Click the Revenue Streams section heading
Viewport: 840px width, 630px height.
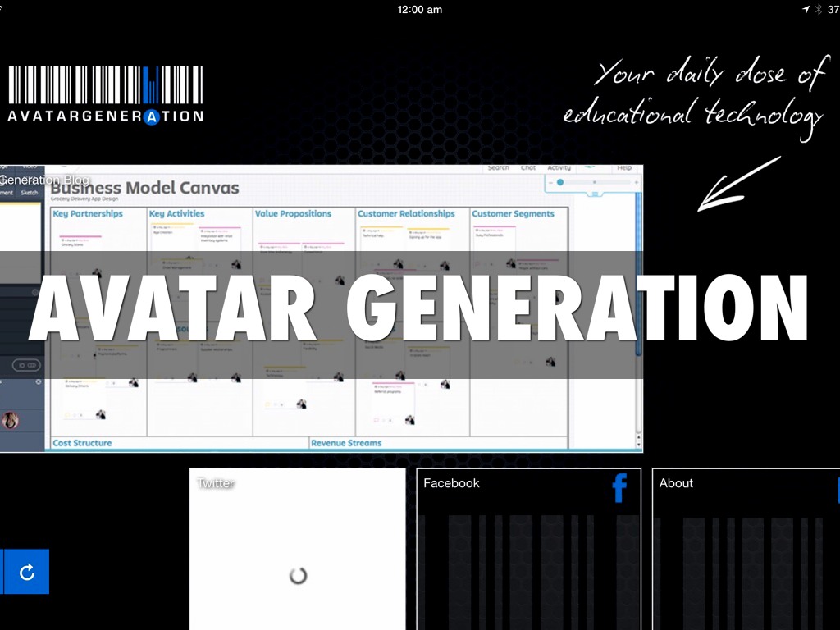coord(345,443)
